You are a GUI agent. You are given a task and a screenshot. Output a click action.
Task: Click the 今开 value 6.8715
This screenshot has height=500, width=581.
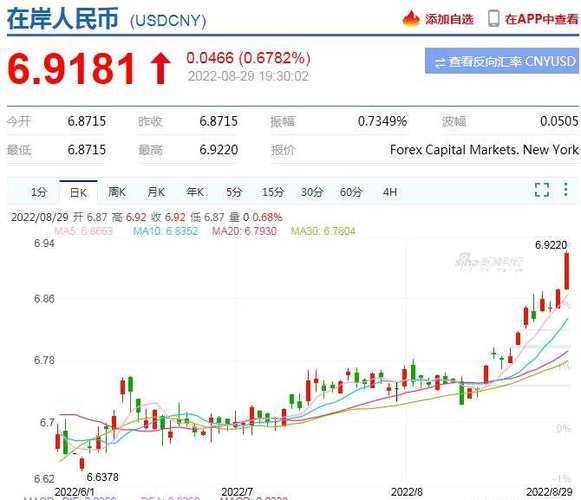tap(87, 121)
